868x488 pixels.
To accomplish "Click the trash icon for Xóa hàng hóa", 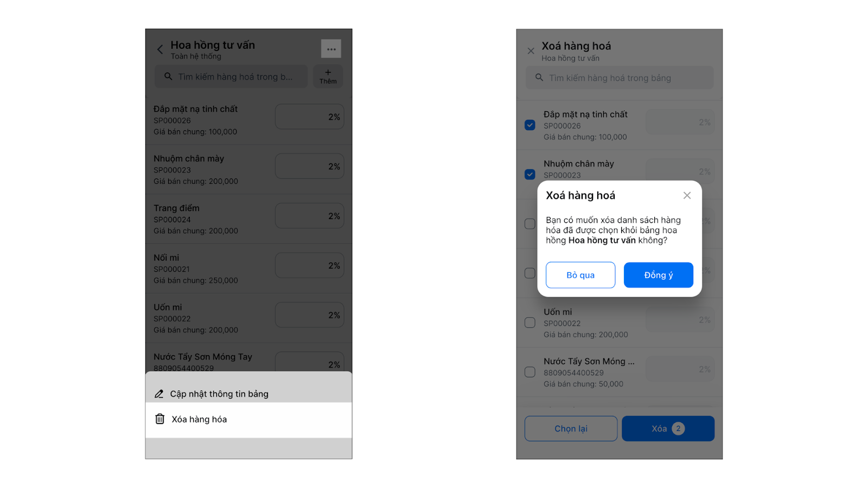I will [x=159, y=419].
